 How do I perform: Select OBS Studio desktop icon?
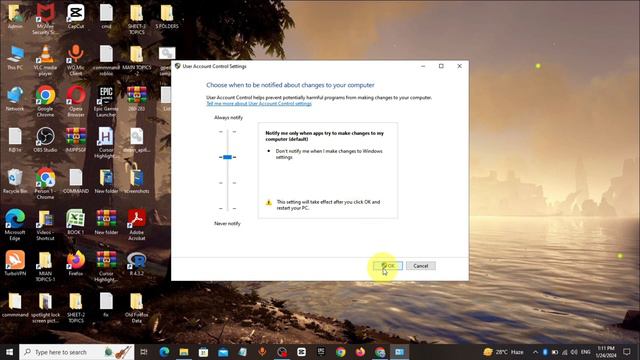coord(45,140)
